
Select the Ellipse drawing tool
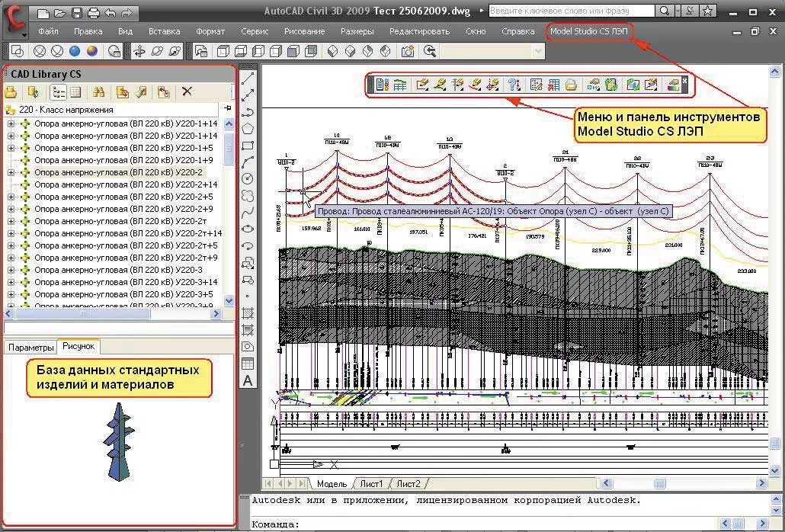[x=248, y=229]
